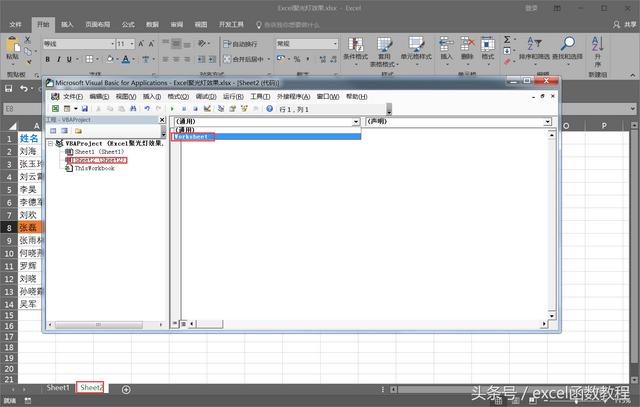
Task: Run the macro with the green play icon
Action: tap(172, 109)
